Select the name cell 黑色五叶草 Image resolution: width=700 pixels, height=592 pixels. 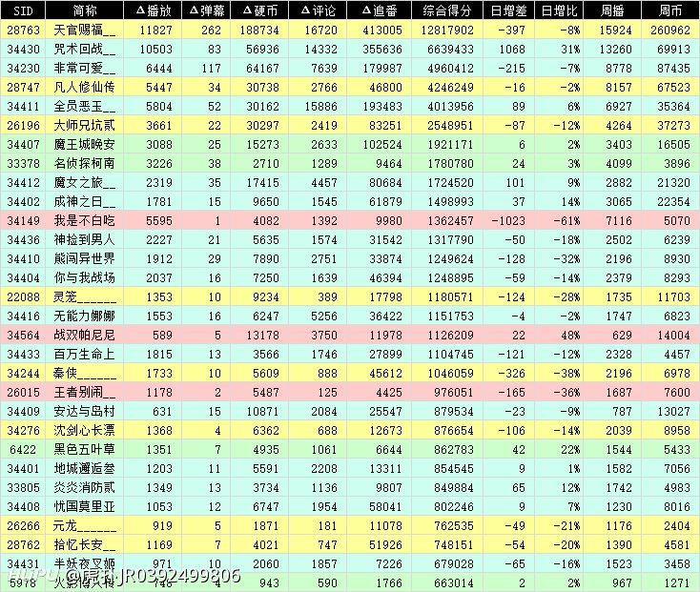pos(84,450)
